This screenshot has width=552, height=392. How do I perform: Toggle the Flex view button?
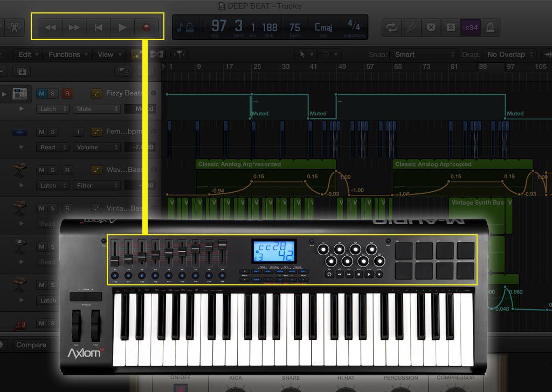tap(157, 54)
